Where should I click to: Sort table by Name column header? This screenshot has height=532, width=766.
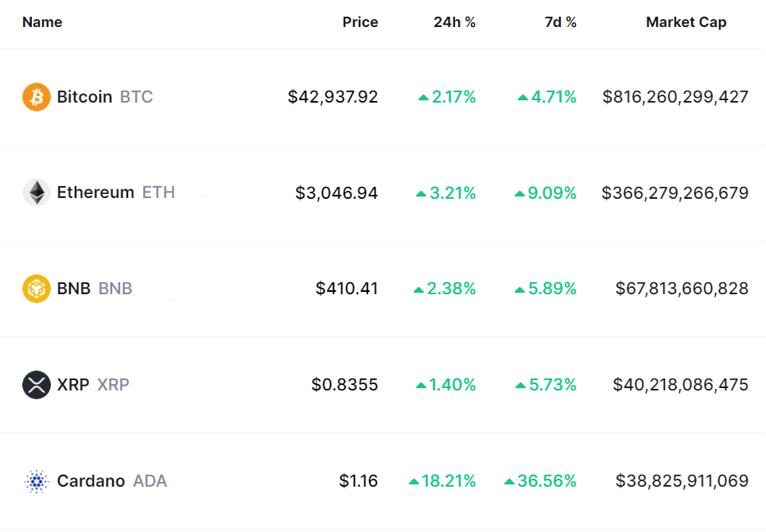tap(42, 22)
